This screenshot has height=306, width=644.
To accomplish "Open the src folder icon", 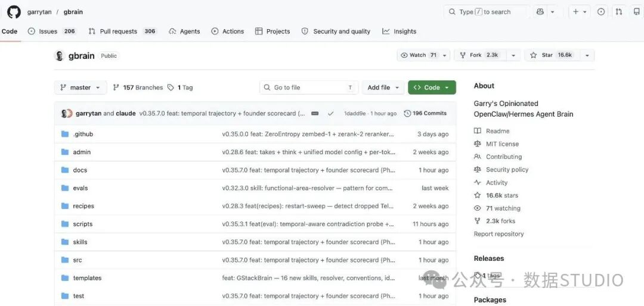I will pyautogui.click(x=65, y=260).
